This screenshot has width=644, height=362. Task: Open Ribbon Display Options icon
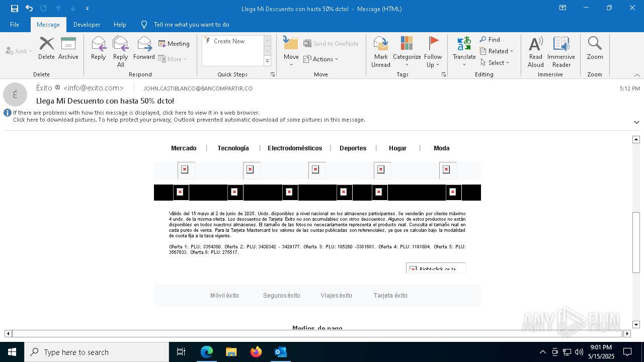click(563, 8)
